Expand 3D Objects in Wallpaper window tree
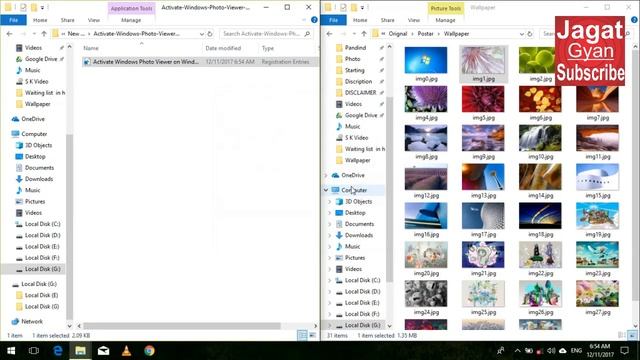Image resolution: width=640 pixels, height=360 pixels. pyautogui.click(x=330, y=202)
